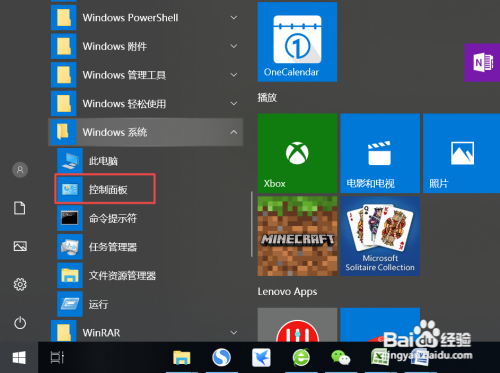
Task: Open the 照片 tile
Action: pyautogui.click(x=462, y=153)
